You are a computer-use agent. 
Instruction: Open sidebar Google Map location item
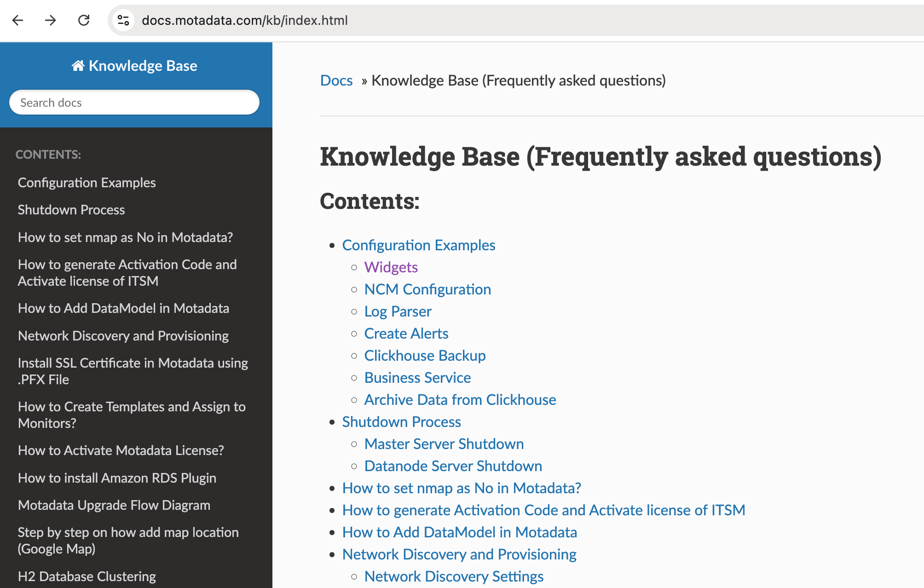[x=128, y=541]
